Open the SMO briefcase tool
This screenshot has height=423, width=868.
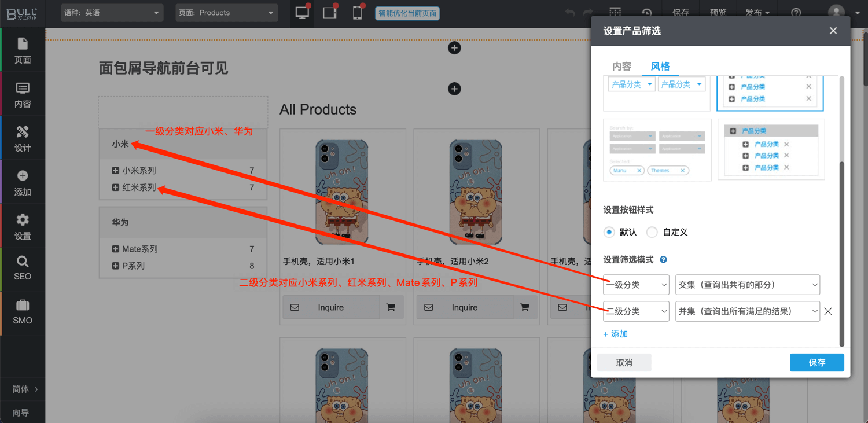23,312
